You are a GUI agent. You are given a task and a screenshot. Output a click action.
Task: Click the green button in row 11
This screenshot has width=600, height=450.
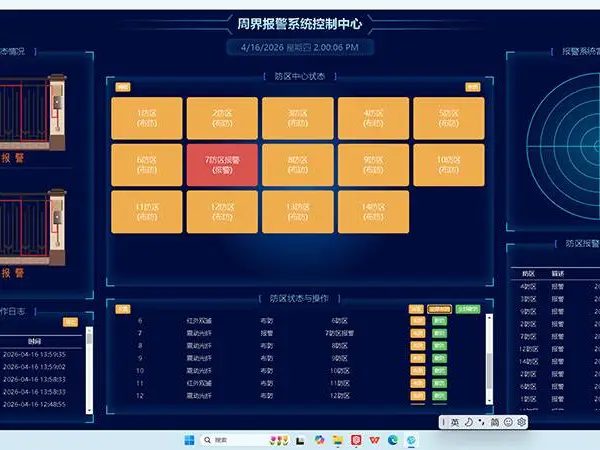(x=439, y=383)
